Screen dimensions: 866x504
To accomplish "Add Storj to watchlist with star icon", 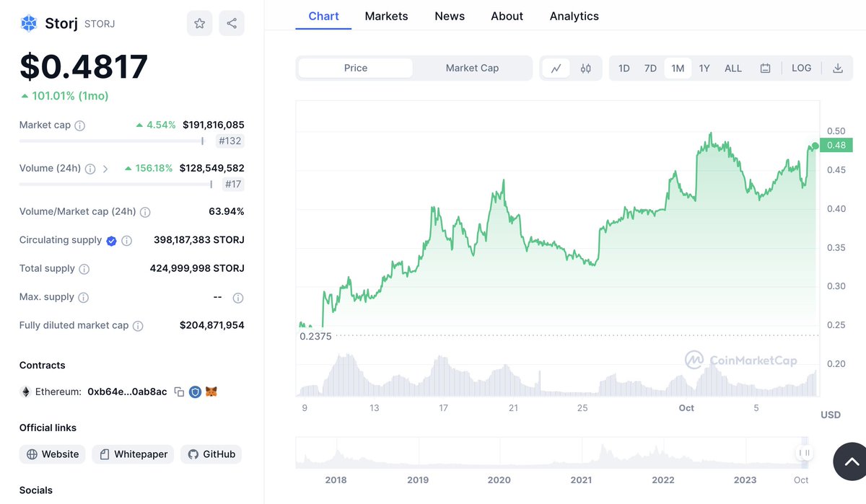I will (199, 23).
